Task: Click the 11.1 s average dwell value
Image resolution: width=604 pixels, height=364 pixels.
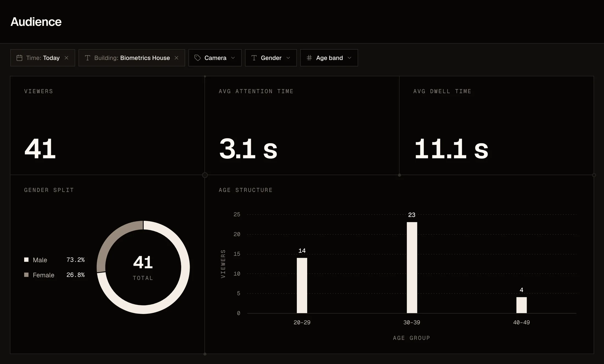Action: tap(451, 149)
